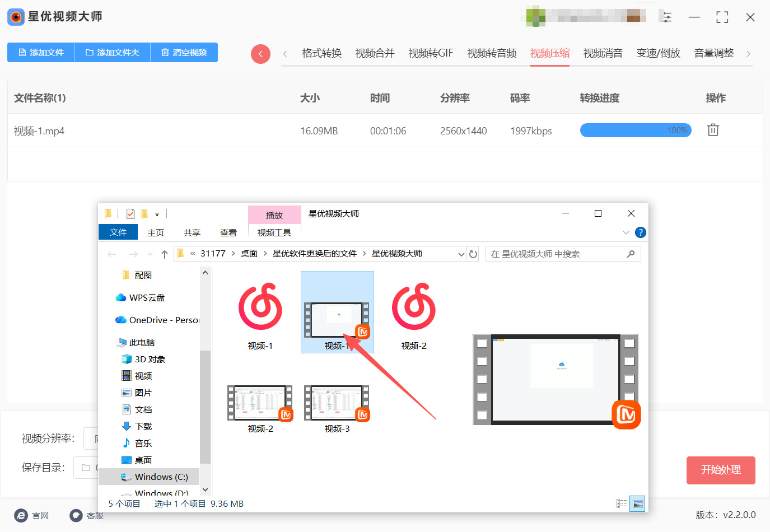Viewport: 770px width, 532px height.
Task: Click the red back arrow circle button
Action: (260, 54)
